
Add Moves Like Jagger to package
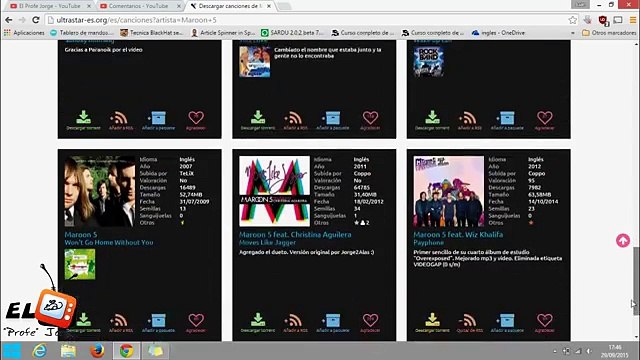(333, 323)
